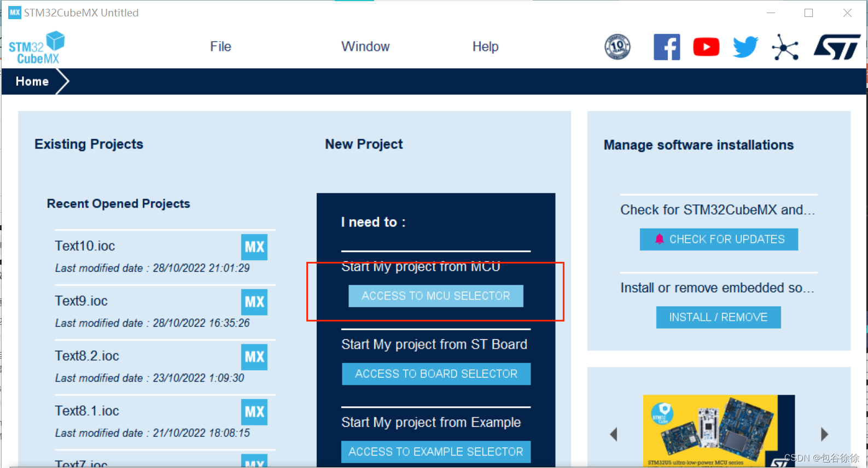Click MX icon for Text8.1.ioc
The image size is (868, 468).
pos(254,412)
